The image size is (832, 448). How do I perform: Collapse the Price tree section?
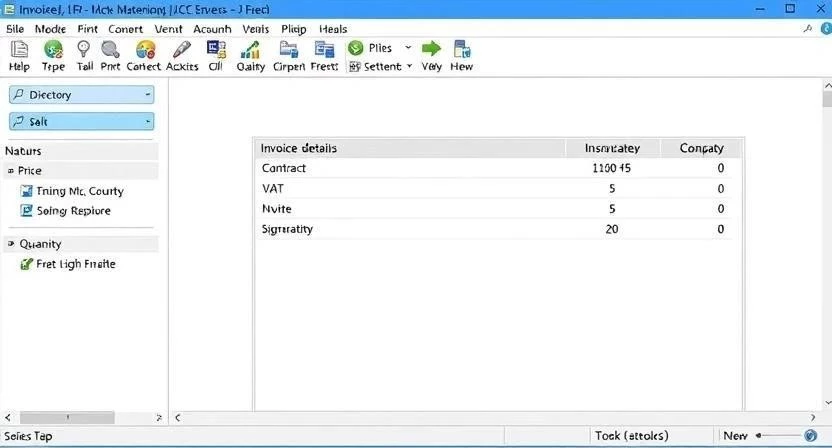click(x=11, y=171)
